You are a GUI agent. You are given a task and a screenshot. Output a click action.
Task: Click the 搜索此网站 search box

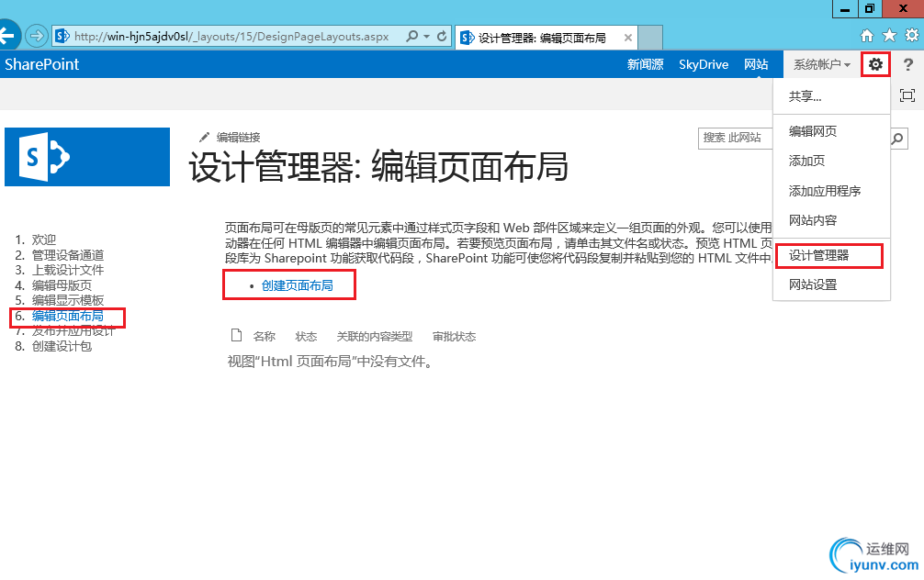(x=736, y=139)
